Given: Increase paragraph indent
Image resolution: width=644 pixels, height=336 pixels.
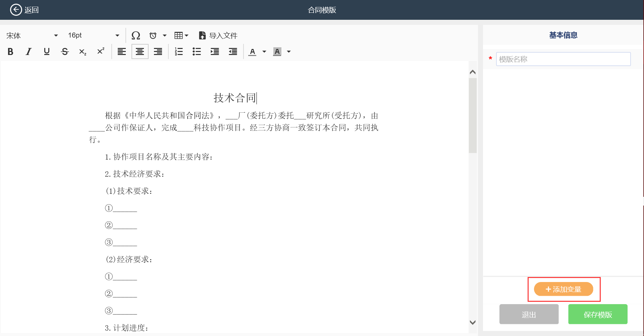Looking at the screenshot, I should click(x=215, y=52).
